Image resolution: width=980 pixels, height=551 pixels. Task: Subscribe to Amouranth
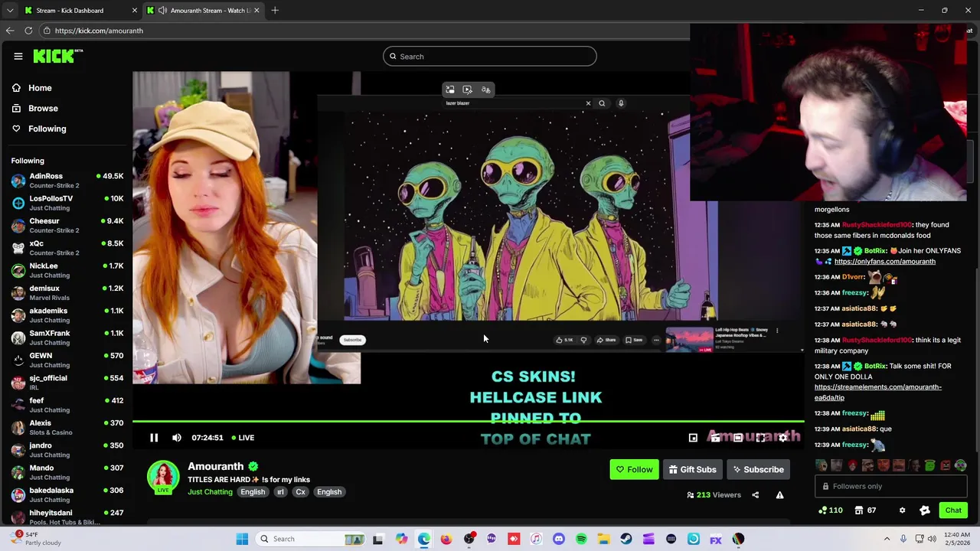757,470
